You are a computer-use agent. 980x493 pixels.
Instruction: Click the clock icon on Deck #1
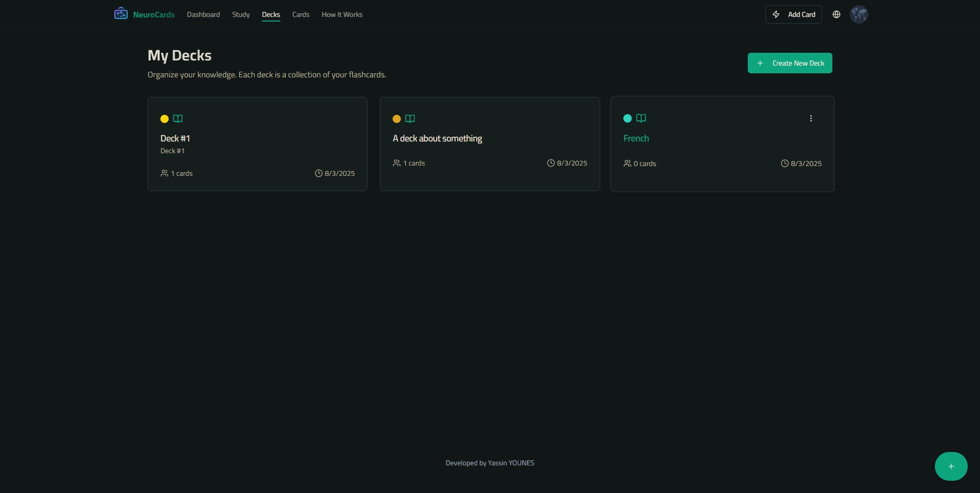(318, 173)
